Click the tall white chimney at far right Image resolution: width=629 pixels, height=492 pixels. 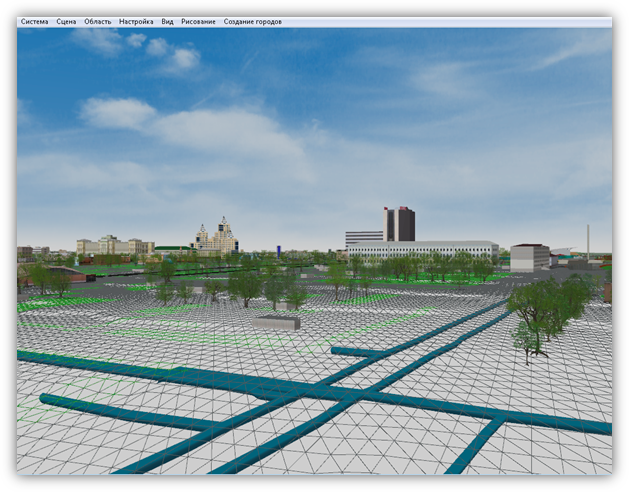pos(588,240)
